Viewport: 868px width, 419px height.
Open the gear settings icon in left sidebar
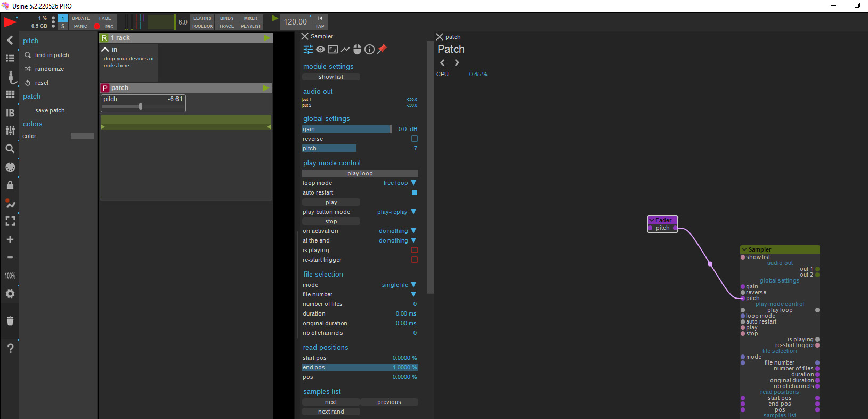pyautogui.click(x=10, y=294)
